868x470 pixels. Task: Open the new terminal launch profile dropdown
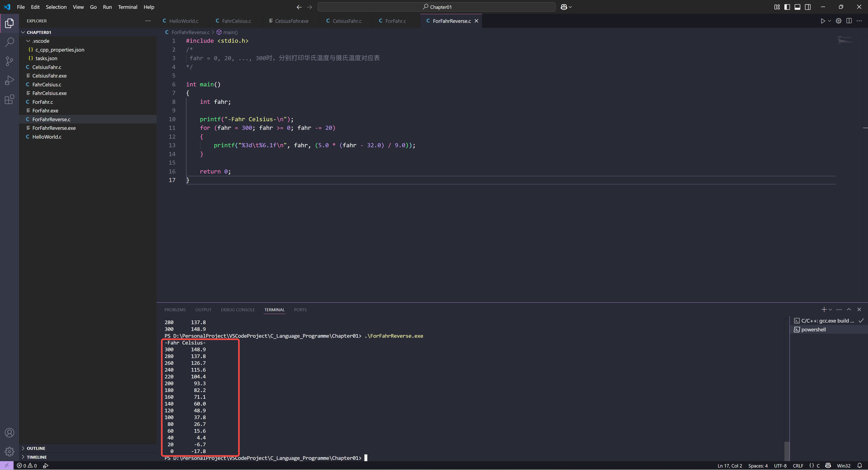[x=830, y=309]
